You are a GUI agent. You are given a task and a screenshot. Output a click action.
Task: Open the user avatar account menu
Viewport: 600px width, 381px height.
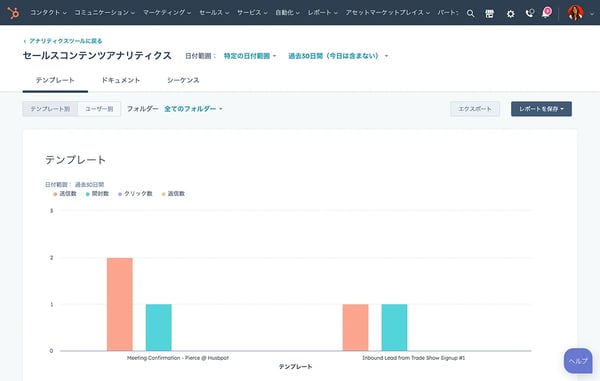tap(576, 13)
